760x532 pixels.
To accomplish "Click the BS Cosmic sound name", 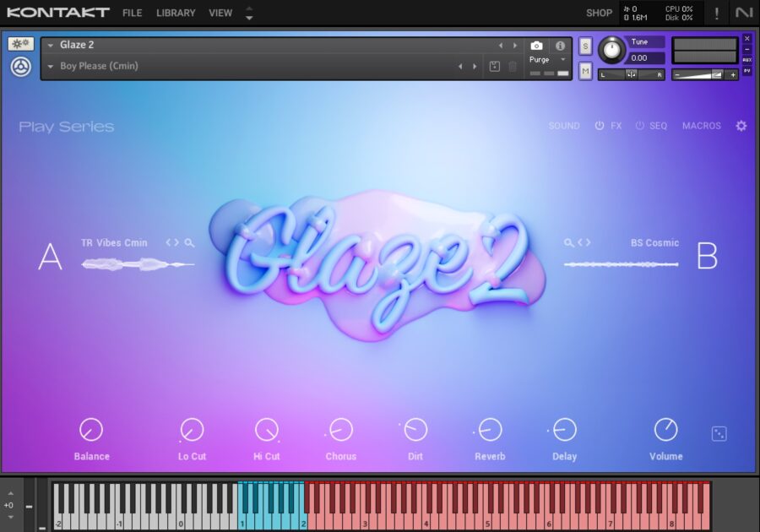I will click(x=654, y=242).
